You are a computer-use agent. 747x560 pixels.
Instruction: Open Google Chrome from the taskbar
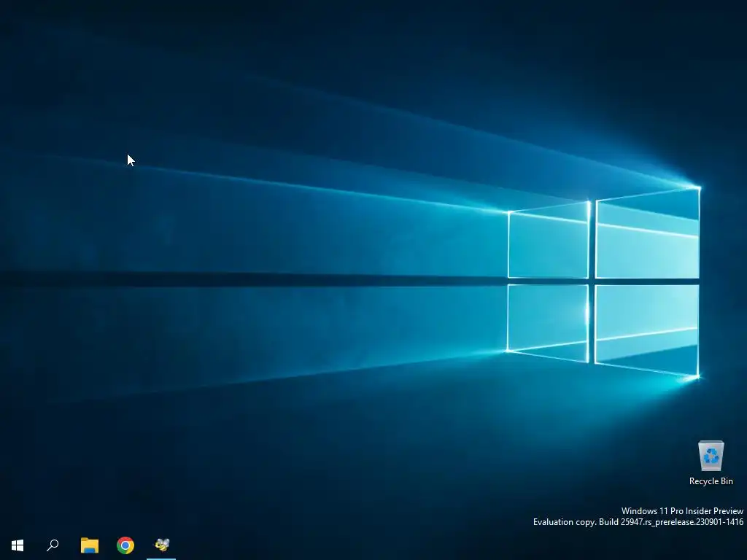pyautogui.click(x=125, y=545)
